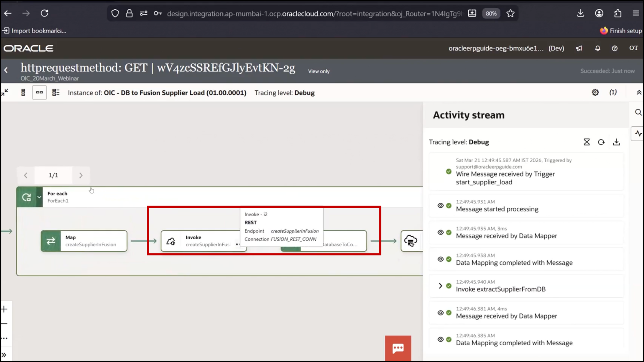Screen dimensions: 644x362
Task: View payload for 12:49:46.381 Data Mapper message
Action: pos(440,313)
